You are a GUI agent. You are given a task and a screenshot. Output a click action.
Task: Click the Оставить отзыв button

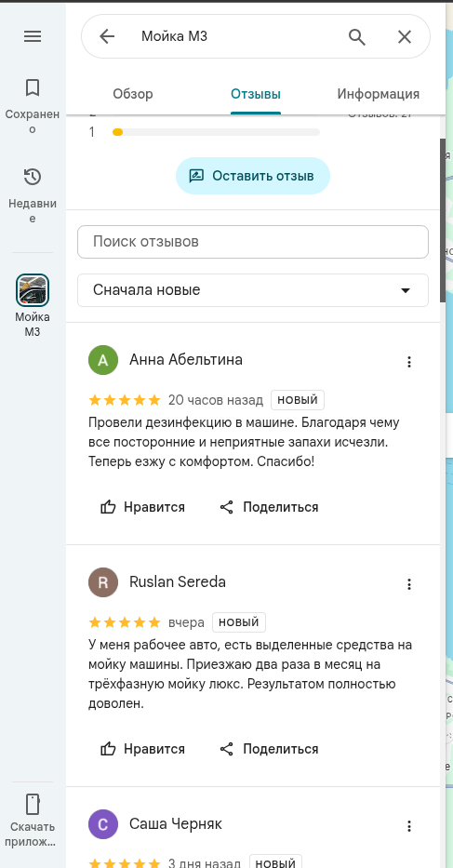(253, 176)
